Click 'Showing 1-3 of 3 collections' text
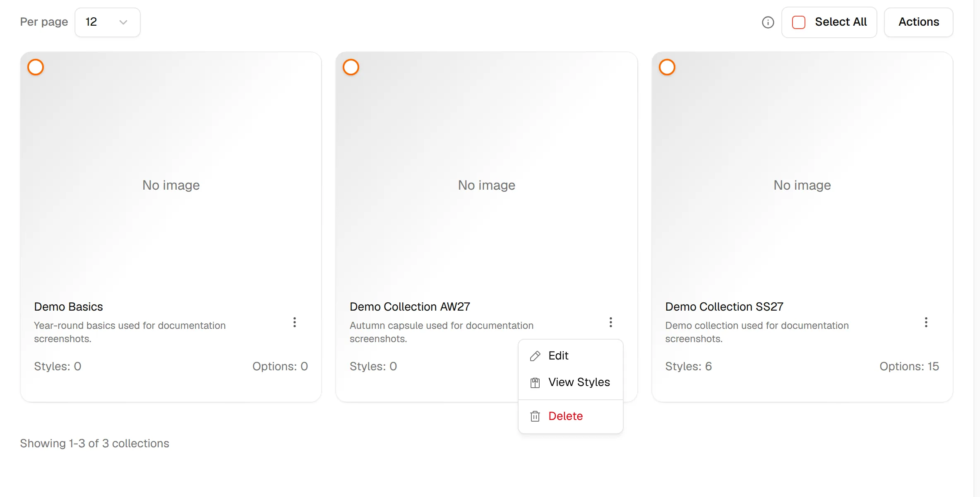This screenshot has height=497, width=980. click(x=94, y=444)
